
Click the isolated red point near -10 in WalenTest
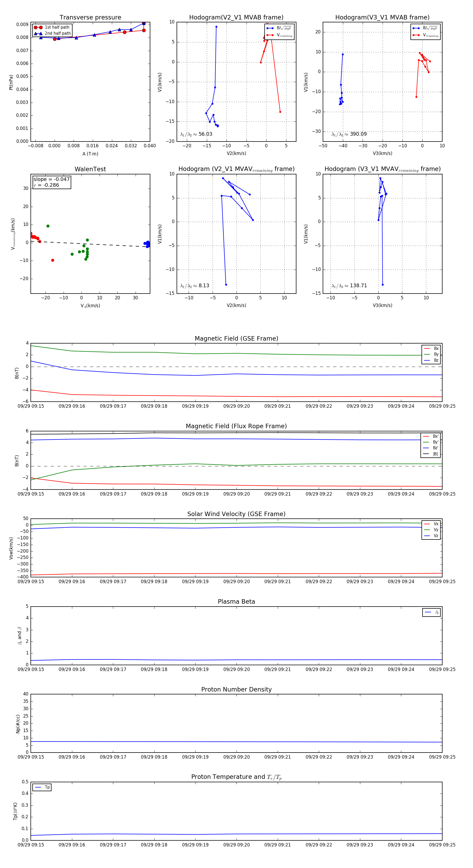(53, 260)
